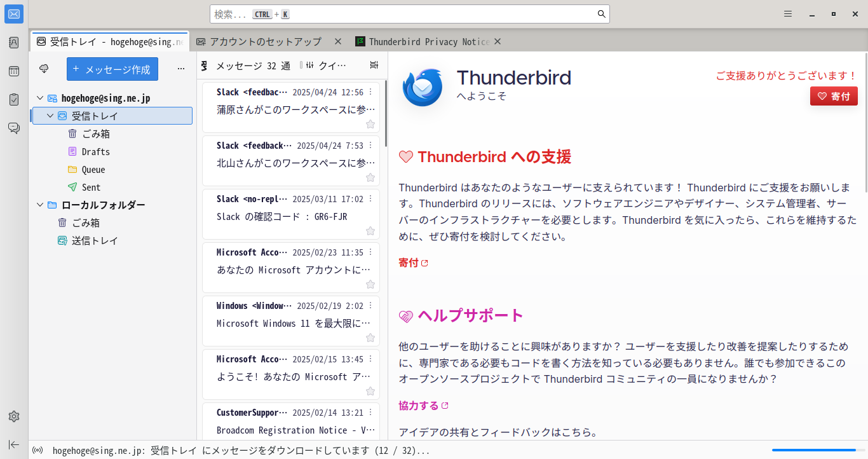Open the 蒲原さんがこのワークスペースに参 message
This screenshot has height=459, width=868.
point(291,107)
